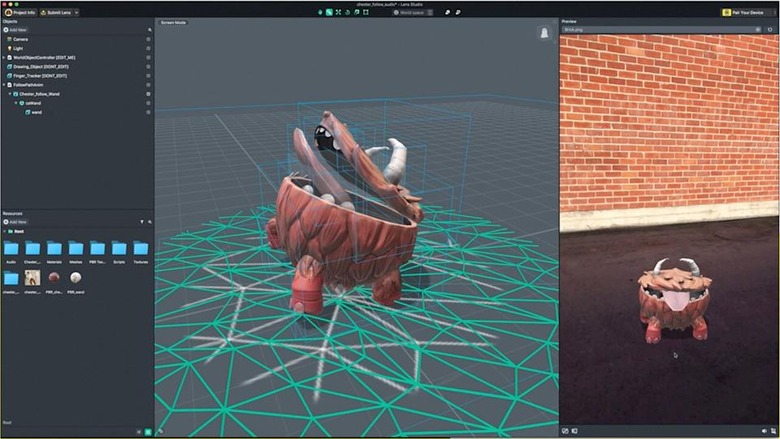Viewport: 780px width, 439px height.
Task: Toggle visibility of the Light object
Action: (x=149, y=48)
